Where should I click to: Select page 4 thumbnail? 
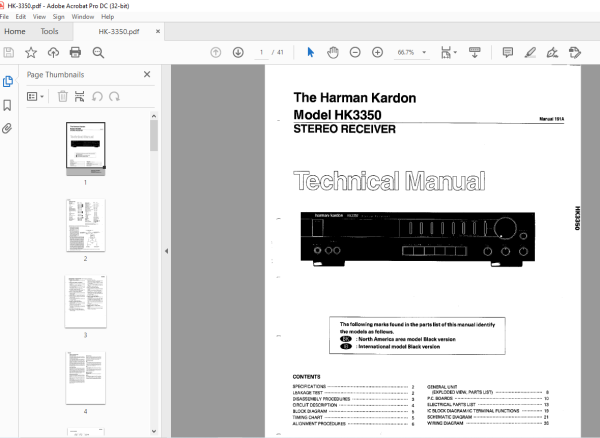85,378
